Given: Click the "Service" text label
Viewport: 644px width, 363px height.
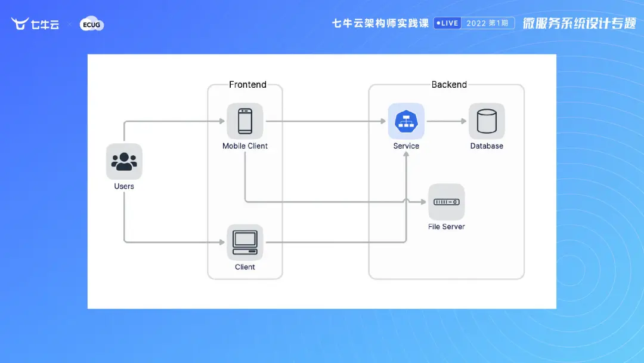Looking at the screenshot, I should (x=406, y=146).
